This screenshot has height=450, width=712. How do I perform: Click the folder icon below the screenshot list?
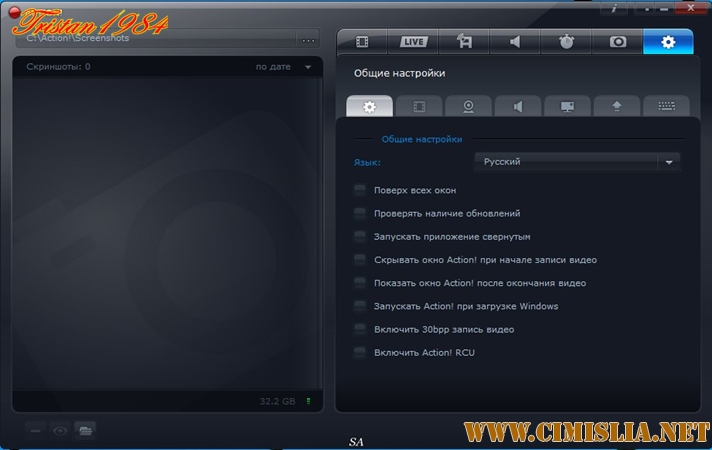coord(86,430)
